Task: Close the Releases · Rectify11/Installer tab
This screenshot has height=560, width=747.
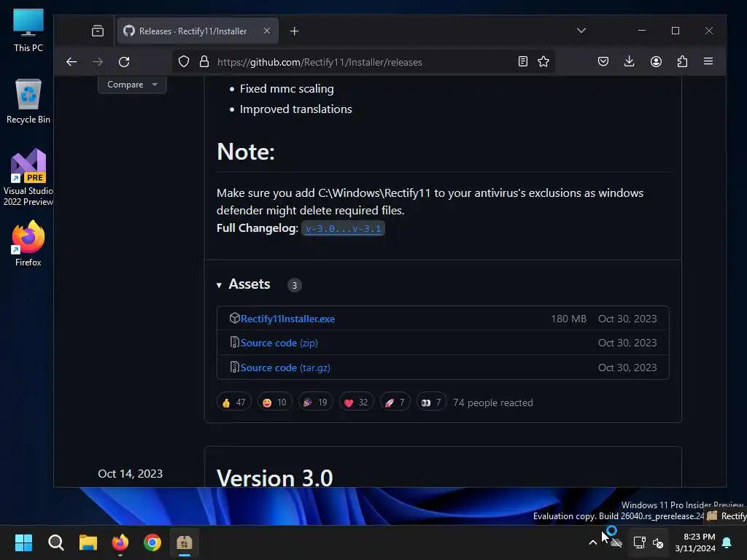Action: coord(267,31)
